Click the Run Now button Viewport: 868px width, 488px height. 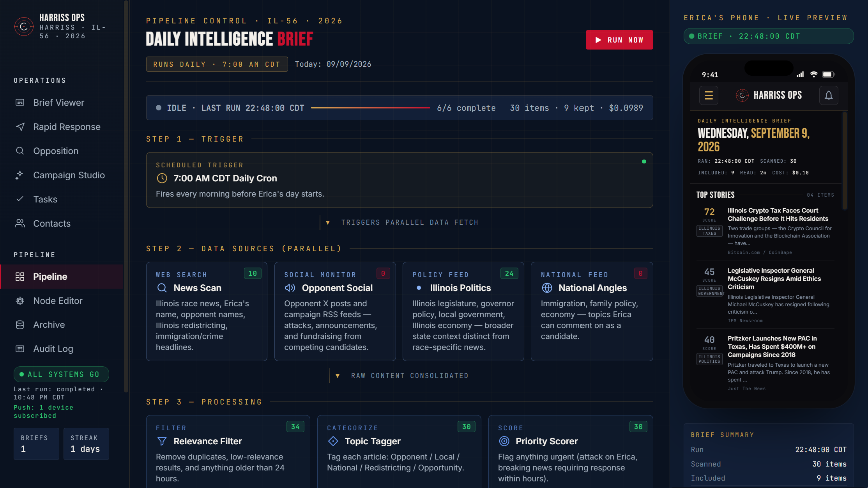[x=619, y=40]
